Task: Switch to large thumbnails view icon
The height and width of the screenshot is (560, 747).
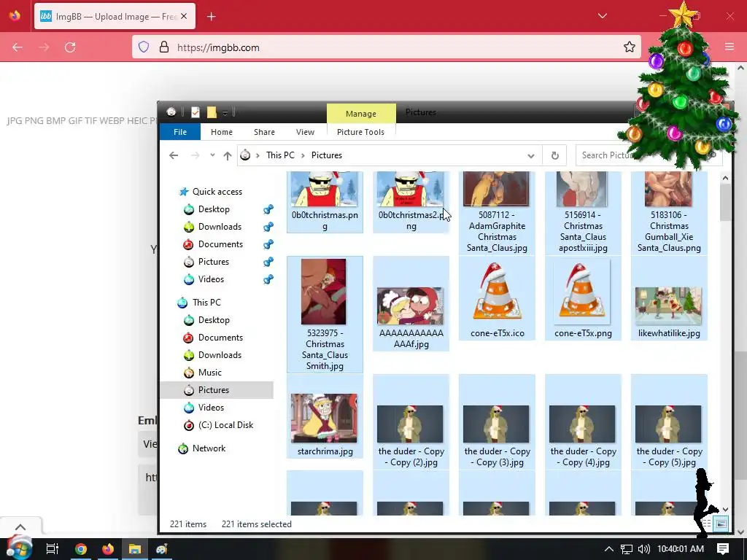Action: coord(721,524)
